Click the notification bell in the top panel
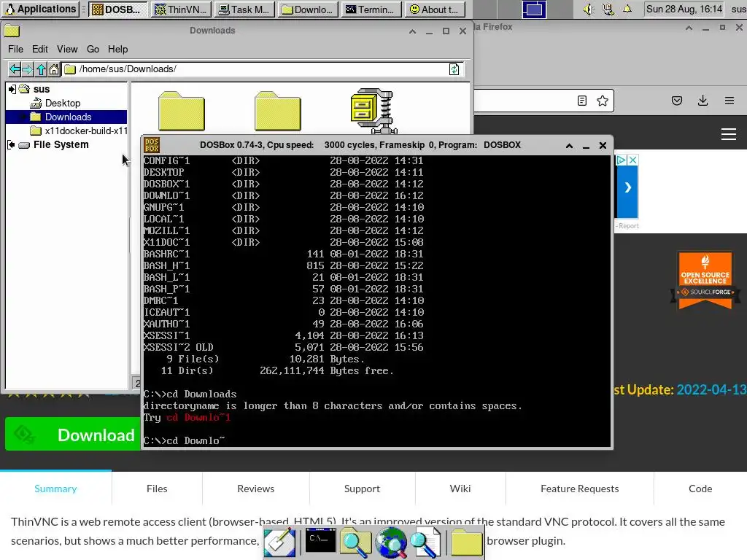 click(627, 9)
